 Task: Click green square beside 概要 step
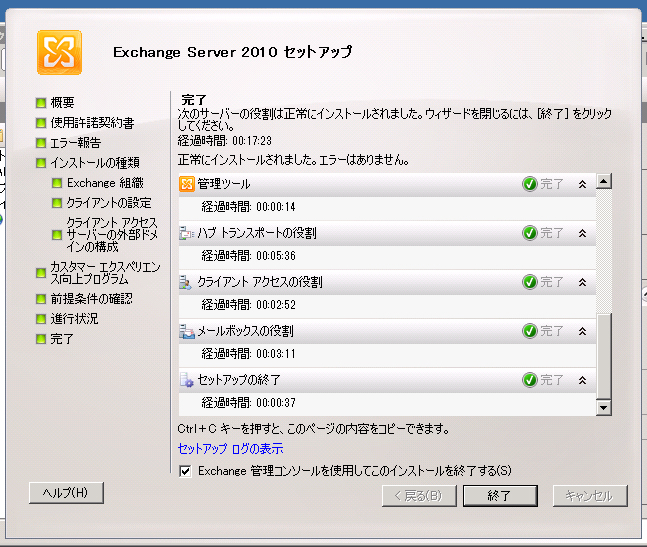(40, 103)
